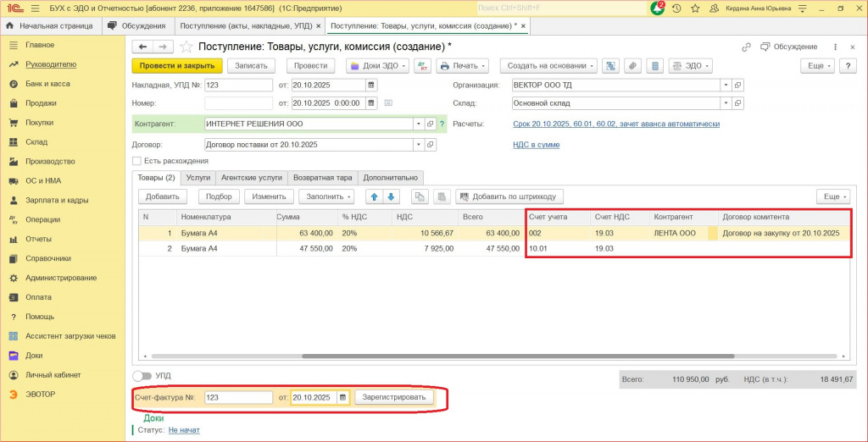868x442 pixels.
Task: Open favorites star in title bar
Action: point(695,8)
